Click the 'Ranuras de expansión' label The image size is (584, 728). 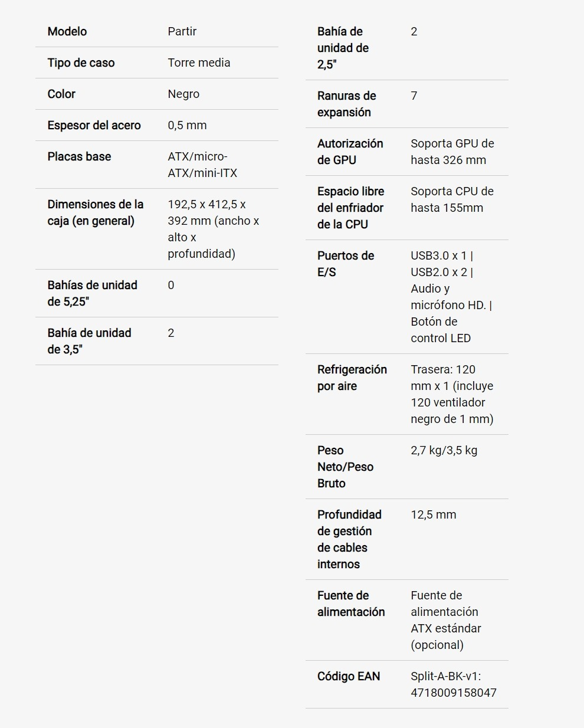click(347, 104)
